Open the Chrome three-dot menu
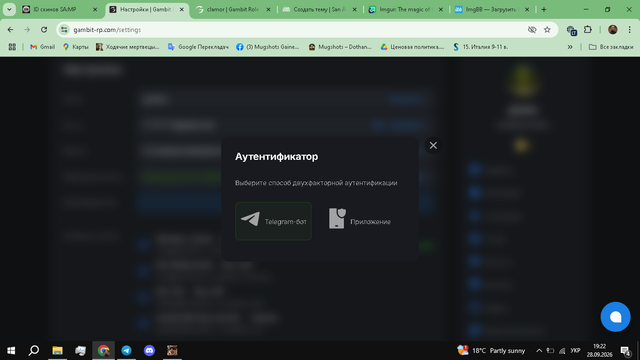The height and width of the screenshot is (360, 640). 629,30
